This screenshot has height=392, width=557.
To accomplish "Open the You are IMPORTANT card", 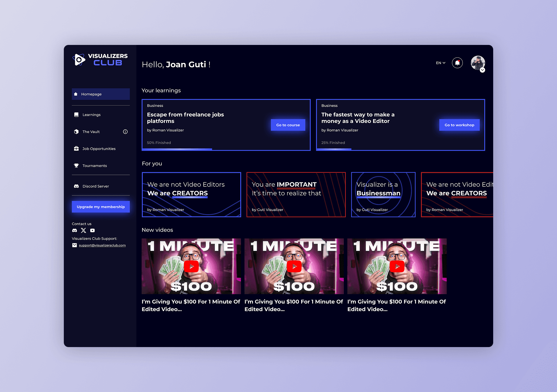I will [x=296, y=195].
